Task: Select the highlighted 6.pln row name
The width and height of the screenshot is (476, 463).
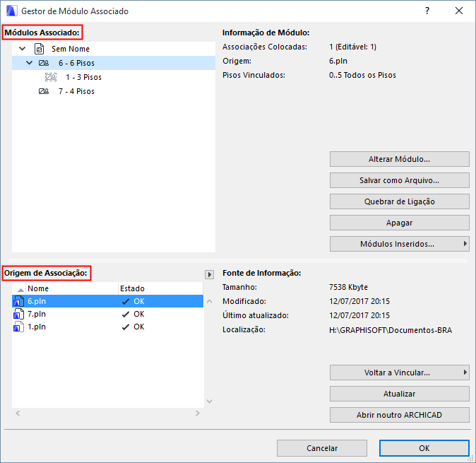Action: pyautogui.click(x=37, y=301)
